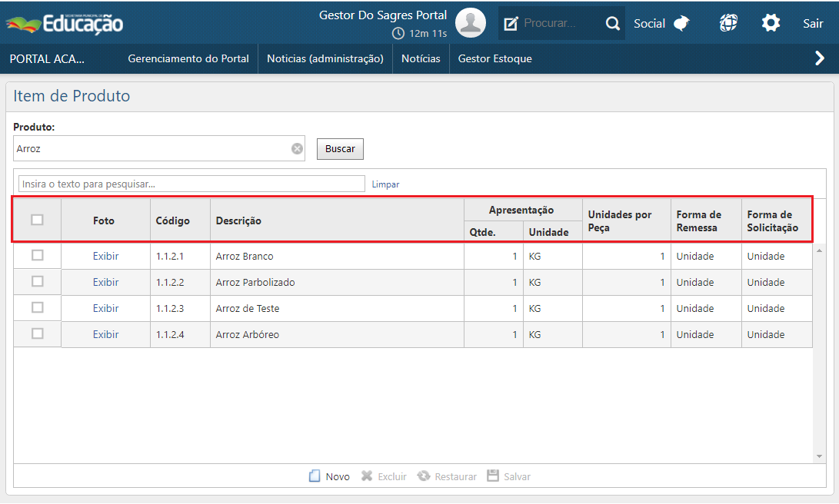Click the table search text field
Image resolution: width=839 pixels, height=504 pixels.
click(x=191, y=184)
